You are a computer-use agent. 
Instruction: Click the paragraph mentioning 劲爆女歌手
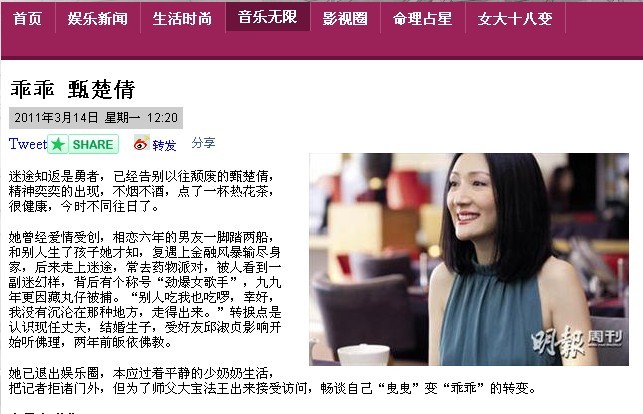(x=145, y=289)
